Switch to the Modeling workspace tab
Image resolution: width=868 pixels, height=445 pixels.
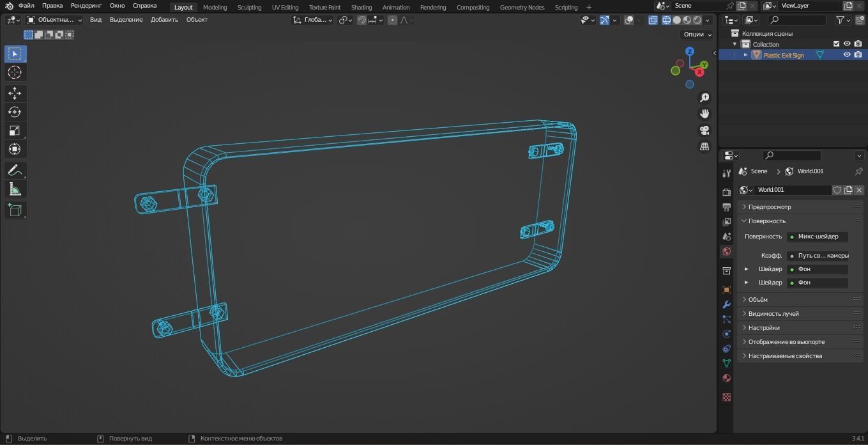(215, 8)
